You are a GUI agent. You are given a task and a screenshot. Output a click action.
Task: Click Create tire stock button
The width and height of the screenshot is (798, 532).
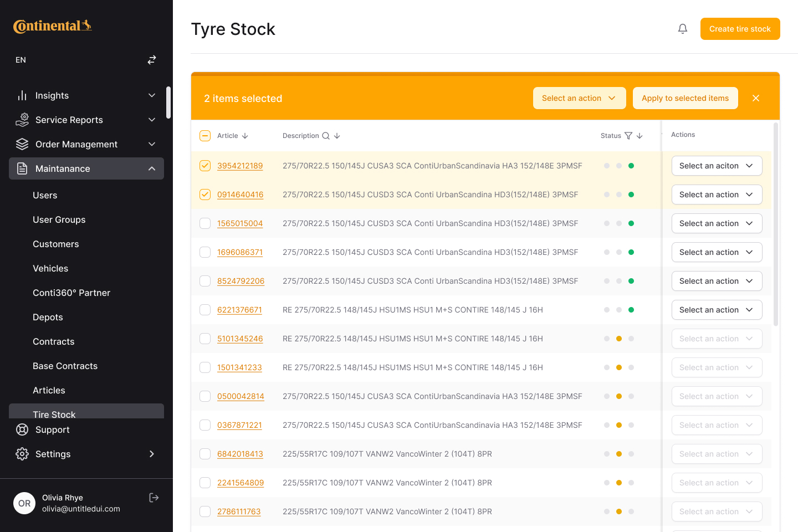point(740,29)
